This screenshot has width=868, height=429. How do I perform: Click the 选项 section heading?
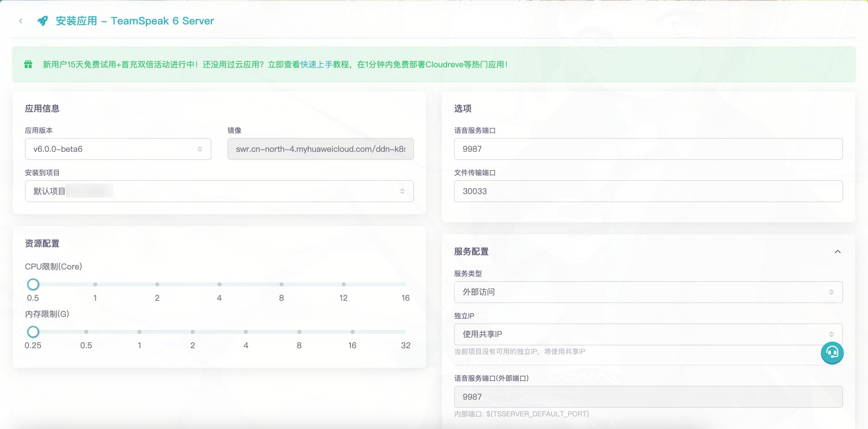[x=462, y=108]
